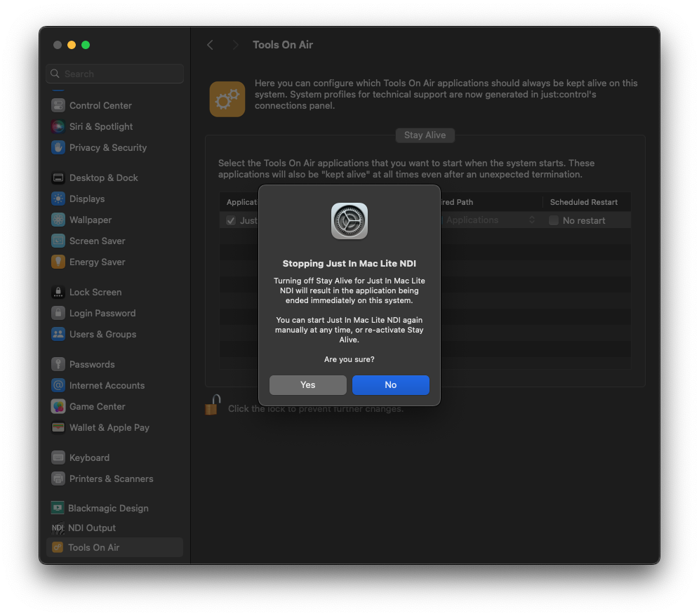This screenshot has width=699, height=616.
Task: Click NDI Output label
Action: (92, 528)
